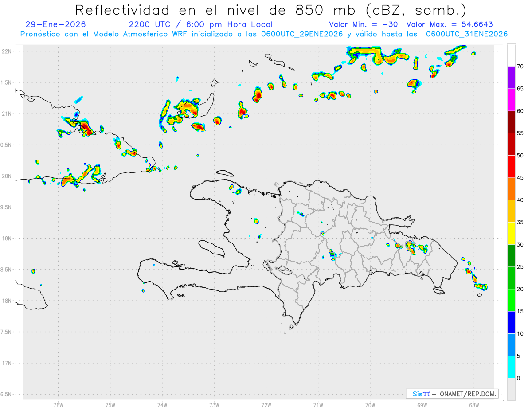Click the '76W' longitude label

pos(58,405)
